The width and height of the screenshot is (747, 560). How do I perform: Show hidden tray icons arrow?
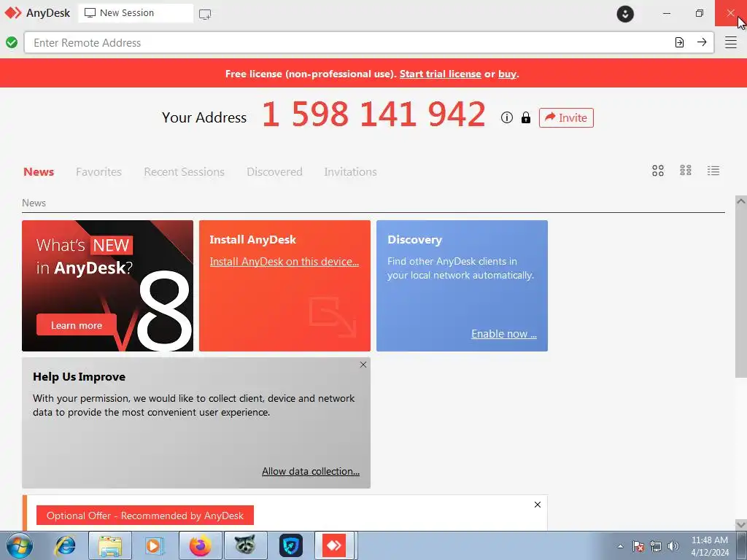pos(620,547)
